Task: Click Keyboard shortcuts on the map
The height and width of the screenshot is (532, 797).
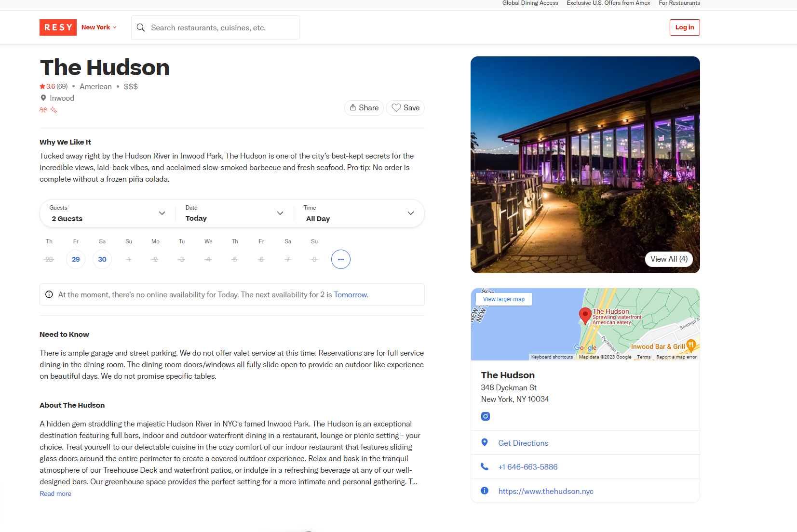Action: coord(552,357)
